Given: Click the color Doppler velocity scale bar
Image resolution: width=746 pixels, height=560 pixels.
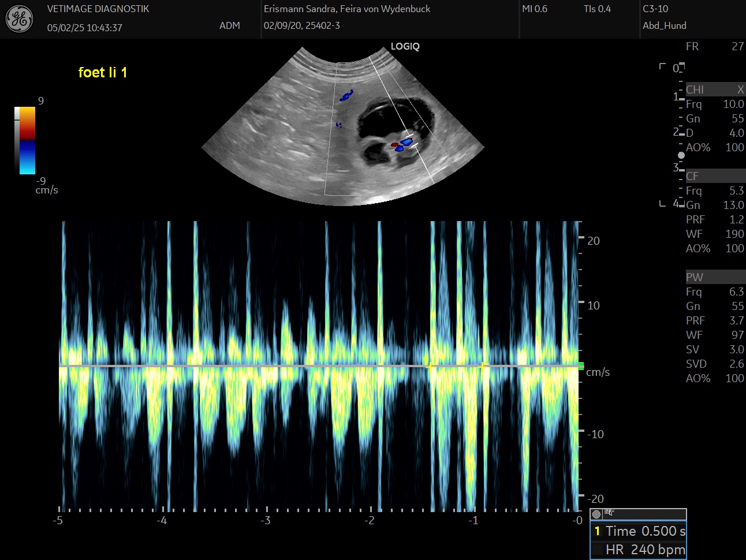Looking at the screenshot, I should click(x=27, y=140).
